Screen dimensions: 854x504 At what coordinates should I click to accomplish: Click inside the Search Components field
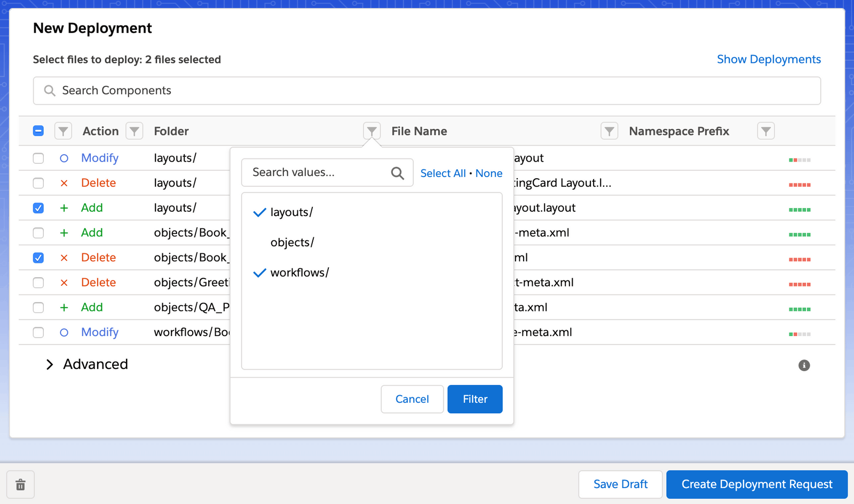pyautogui.click(x=213, y=91)
